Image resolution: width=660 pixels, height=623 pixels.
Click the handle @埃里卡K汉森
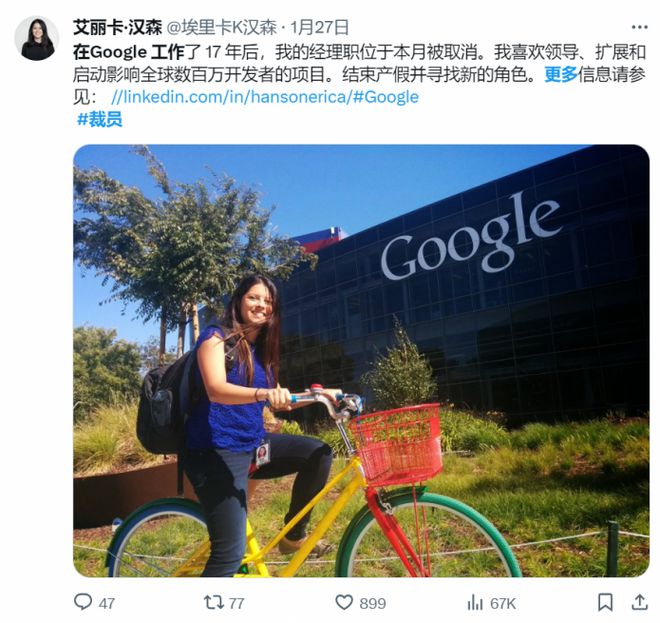coord(222,28)
